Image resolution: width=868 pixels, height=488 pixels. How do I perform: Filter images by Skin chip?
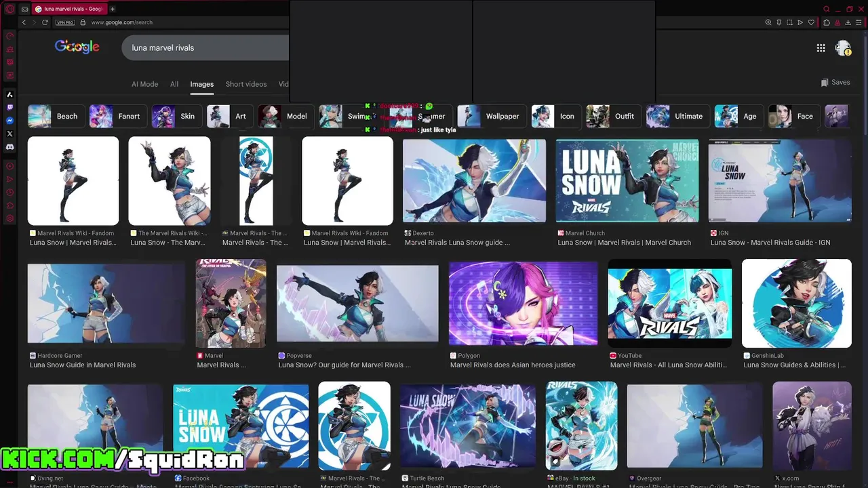tap(176, 116)
